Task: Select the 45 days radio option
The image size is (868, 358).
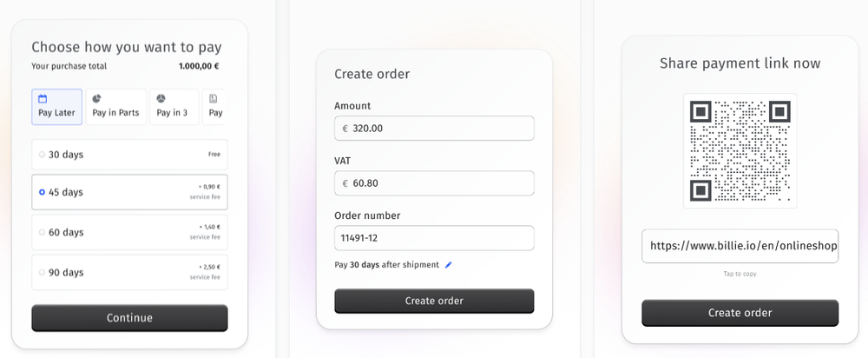Action: (x=42, y=192)
